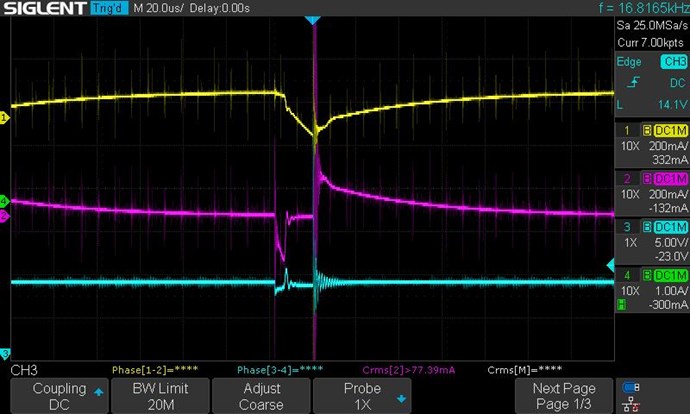Click channel 1 scale 200mA/
Image resolution: width=690 pixels, height=414 pixels.
coord(668,146)
